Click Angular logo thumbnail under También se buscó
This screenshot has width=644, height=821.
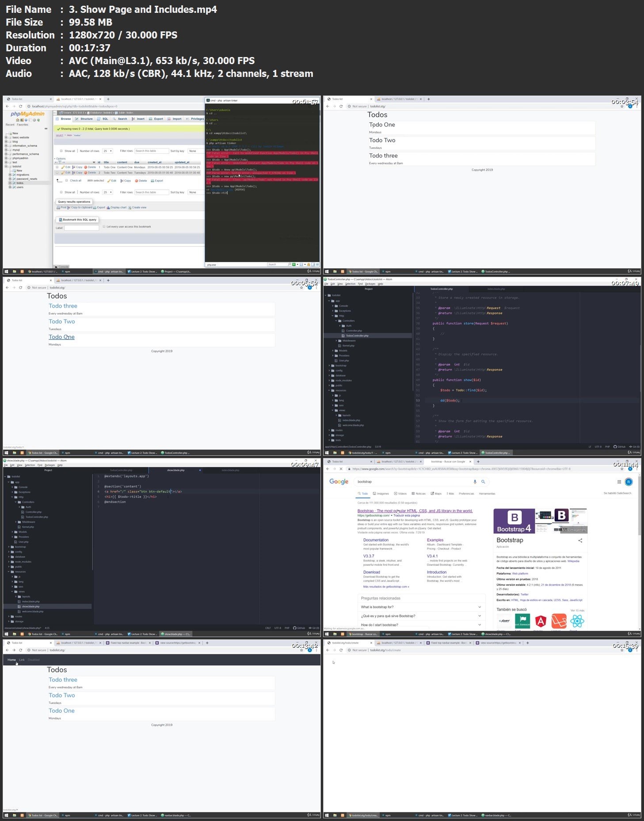click(540, 621)
